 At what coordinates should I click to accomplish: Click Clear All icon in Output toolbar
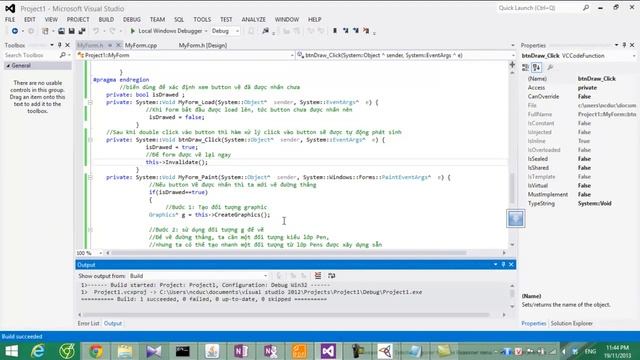tap(318, 276)
